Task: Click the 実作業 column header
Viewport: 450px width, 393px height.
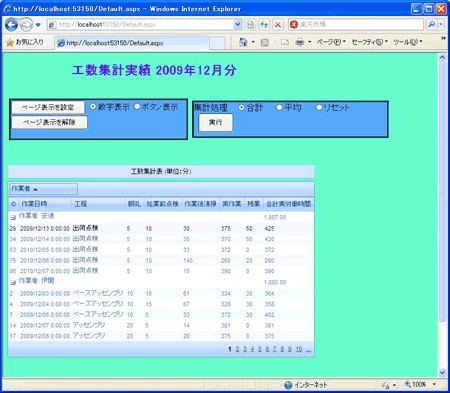Action: pyautogui.click(x=232, y=204)
